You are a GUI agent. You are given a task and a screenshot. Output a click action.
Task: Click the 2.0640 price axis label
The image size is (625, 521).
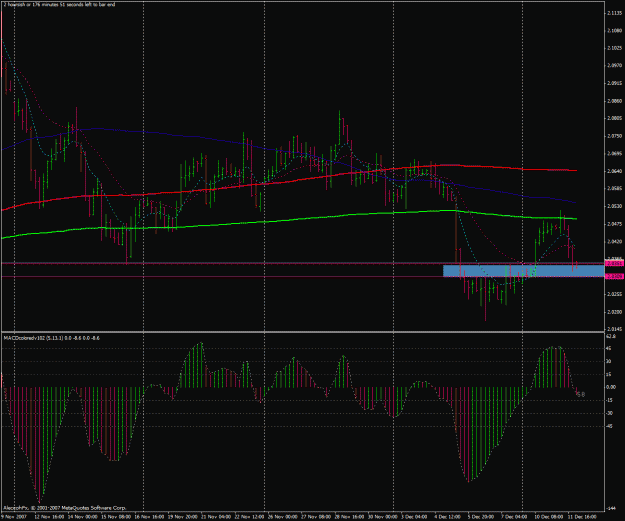click(x=614, y=171)
